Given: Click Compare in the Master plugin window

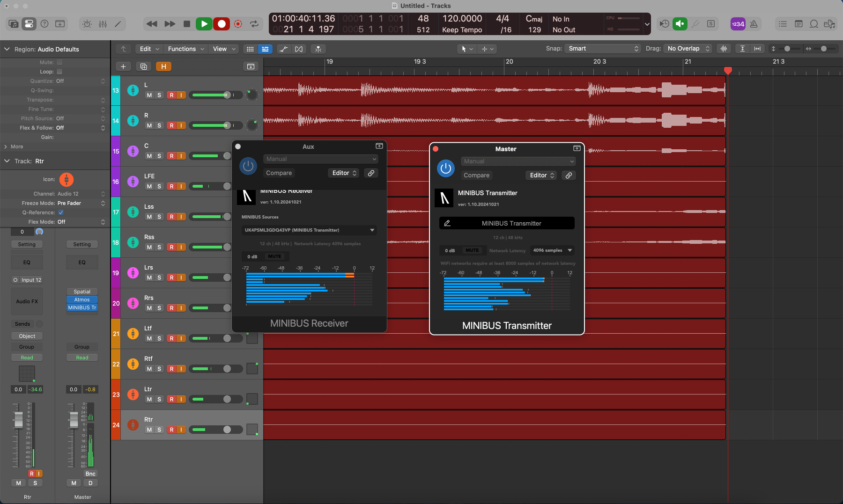Looking at the screenshot, I should [x=477, y=175].
